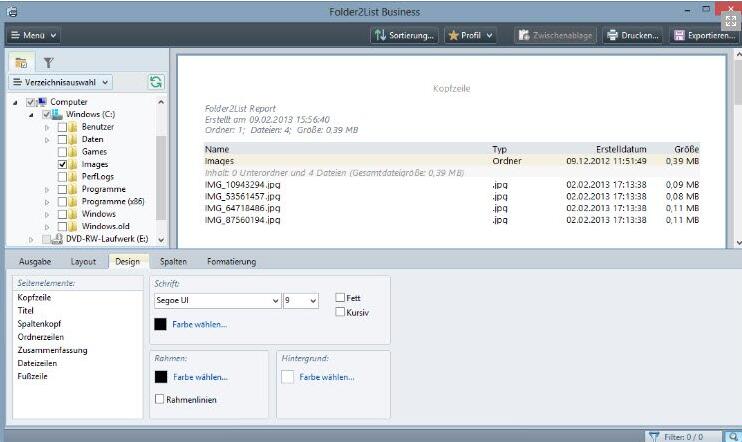742x442 pixels.
Task: Open the Sortierung dialog
Action: 404,35
